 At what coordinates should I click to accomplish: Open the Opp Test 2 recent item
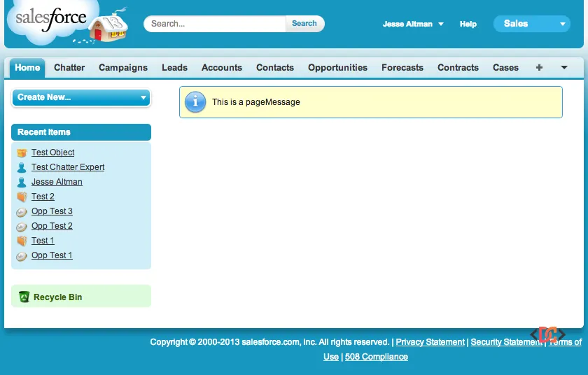(52, 226)
